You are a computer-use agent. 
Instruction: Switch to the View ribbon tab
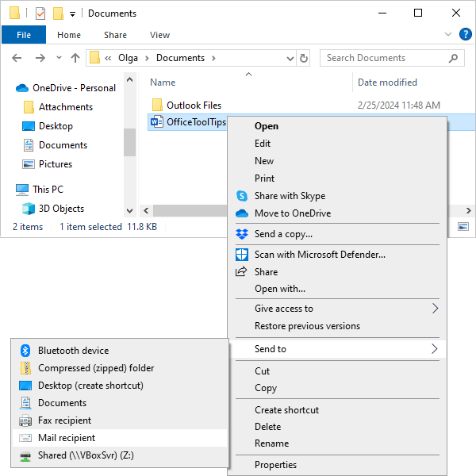pos(159,35)
